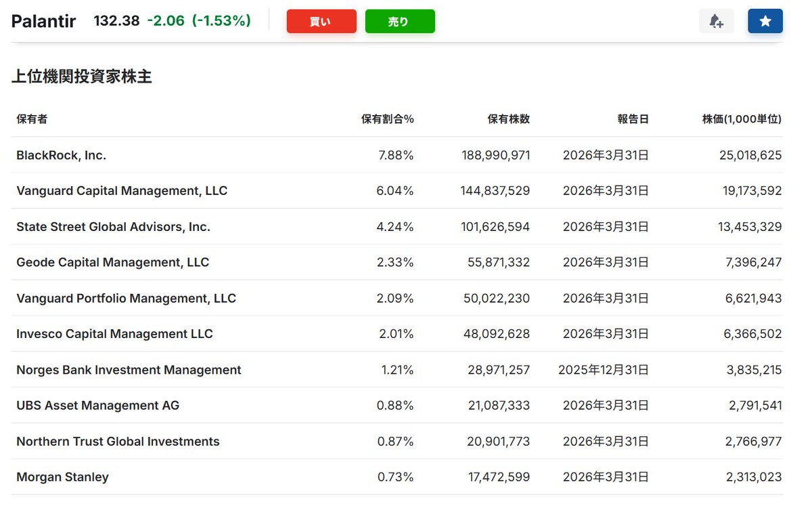Select UBS Asset Management AG
This screenshot has height=512, width=812.
[x=98, y=406]
